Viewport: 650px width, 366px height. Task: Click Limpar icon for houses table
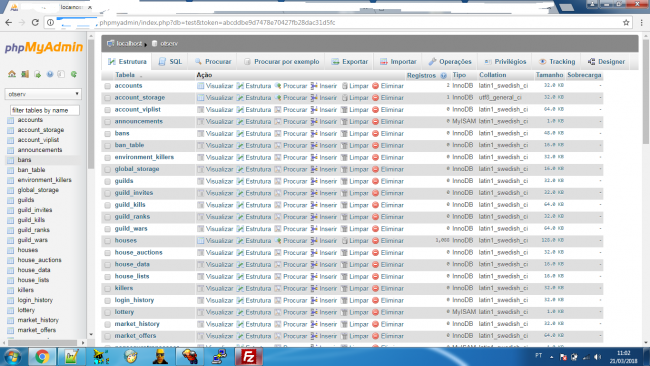click(344, 241)
